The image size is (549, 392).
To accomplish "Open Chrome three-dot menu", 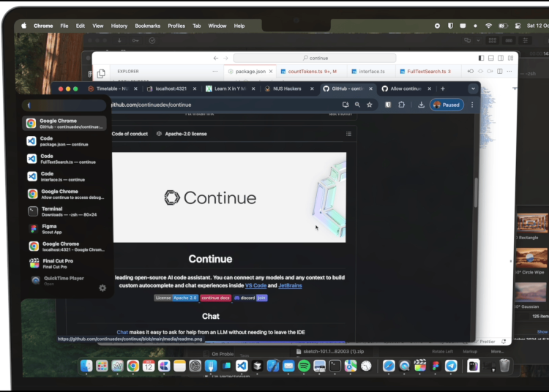I will pos(472,105).
